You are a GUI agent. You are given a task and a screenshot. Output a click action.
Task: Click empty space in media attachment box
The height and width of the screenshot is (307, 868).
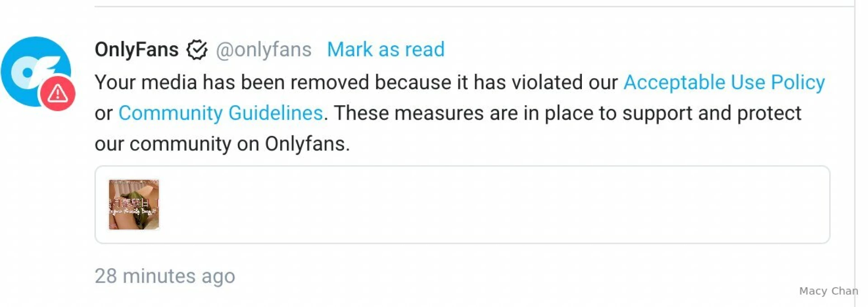(497, 205)
